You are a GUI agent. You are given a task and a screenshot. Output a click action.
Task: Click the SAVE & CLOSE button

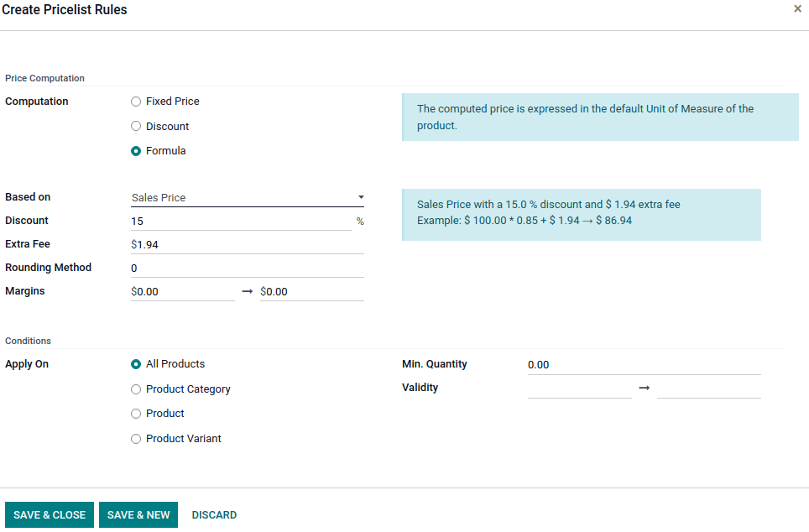click(49, 514)
